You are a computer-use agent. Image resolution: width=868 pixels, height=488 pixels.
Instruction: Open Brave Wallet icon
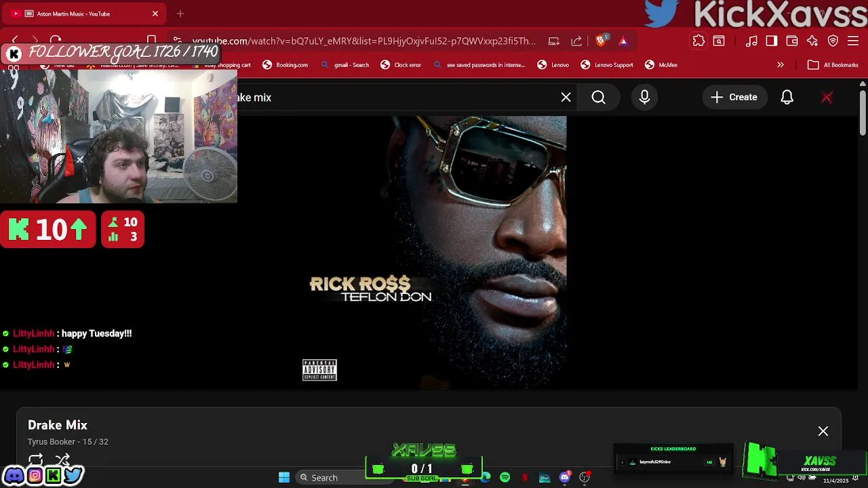pyautogui.click(x=791, y=41)
